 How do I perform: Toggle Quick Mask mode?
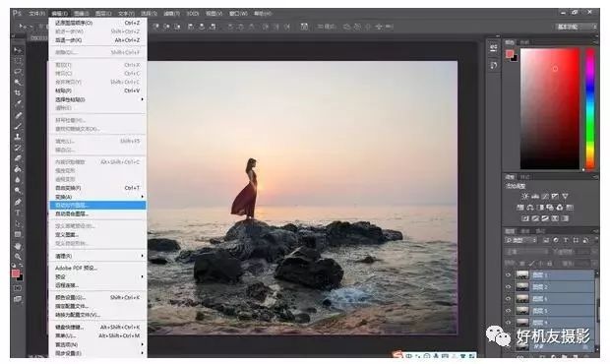point(18,288)
